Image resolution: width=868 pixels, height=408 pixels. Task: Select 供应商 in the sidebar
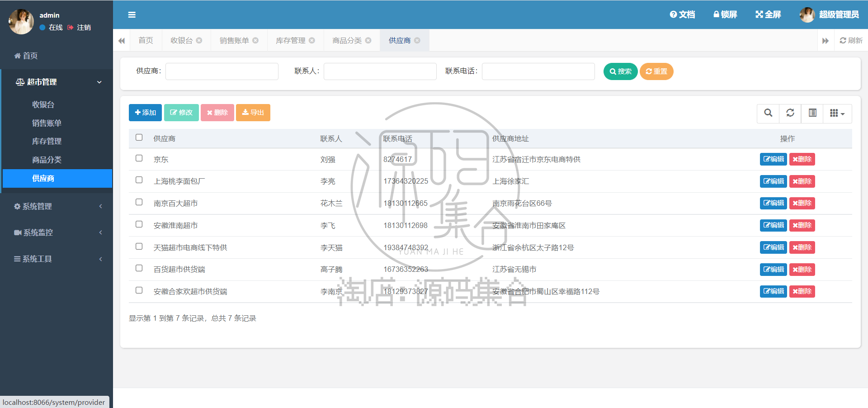57,178
